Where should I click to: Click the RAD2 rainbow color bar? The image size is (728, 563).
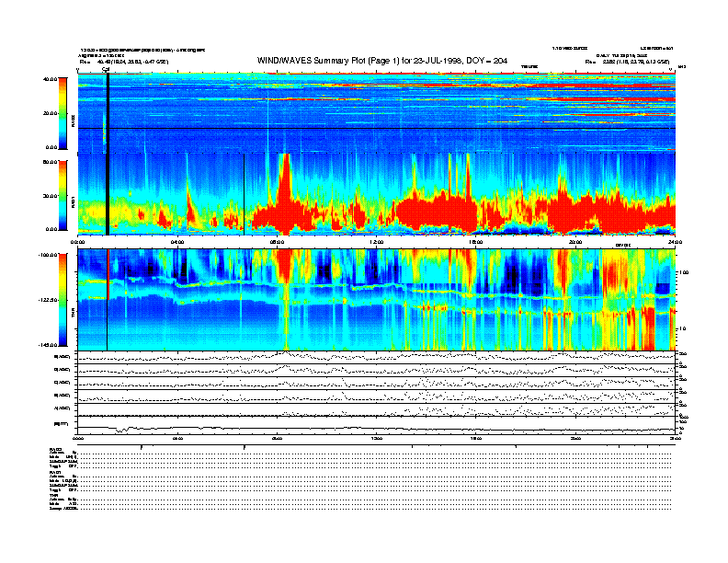(x=63, y=113)
